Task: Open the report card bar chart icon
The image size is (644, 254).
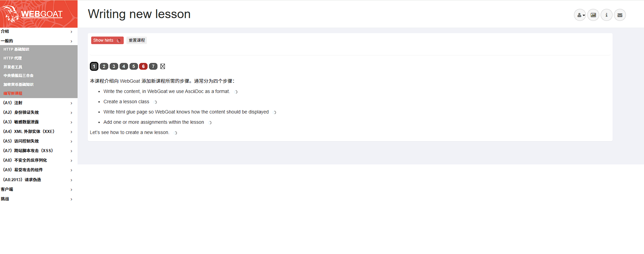Action: (x=593, y=15)
